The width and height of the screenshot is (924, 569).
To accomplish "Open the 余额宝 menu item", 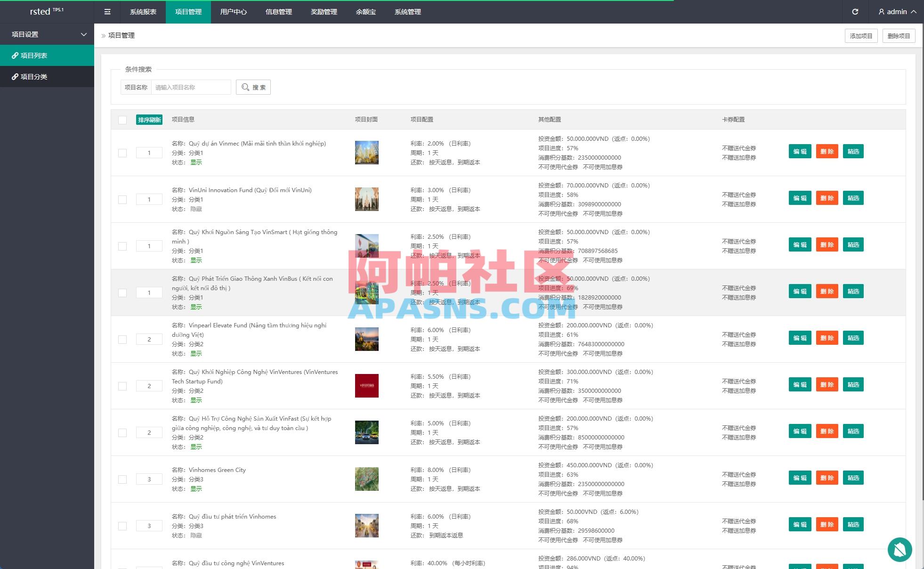I will click(x=366, y=12).
